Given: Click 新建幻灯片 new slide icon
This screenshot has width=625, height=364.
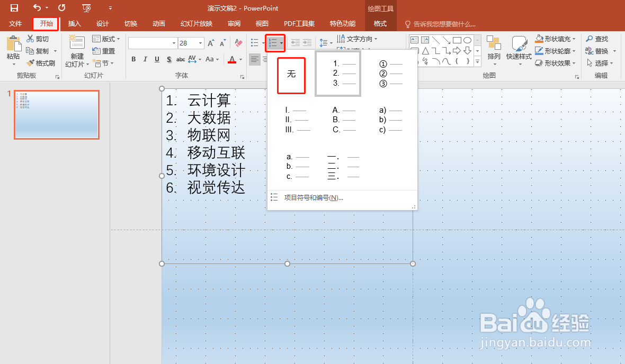Looking at the screenshot, I should point(77,43).
